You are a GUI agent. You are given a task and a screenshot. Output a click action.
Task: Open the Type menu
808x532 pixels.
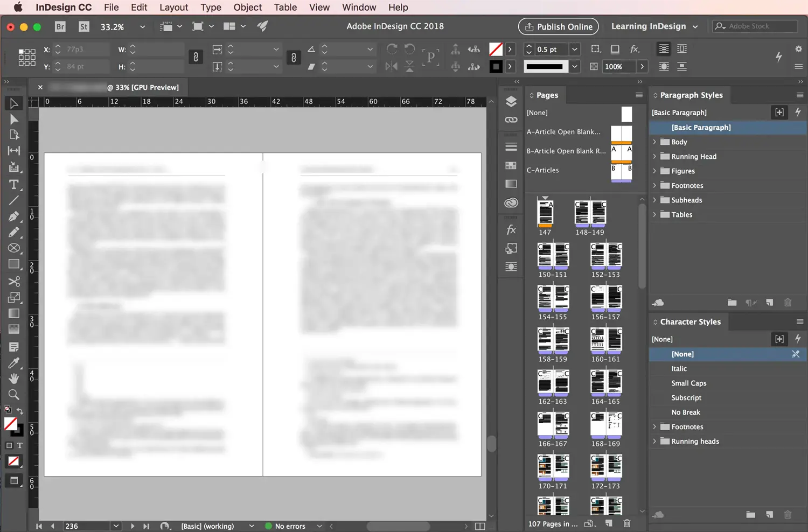click(211, 7)
